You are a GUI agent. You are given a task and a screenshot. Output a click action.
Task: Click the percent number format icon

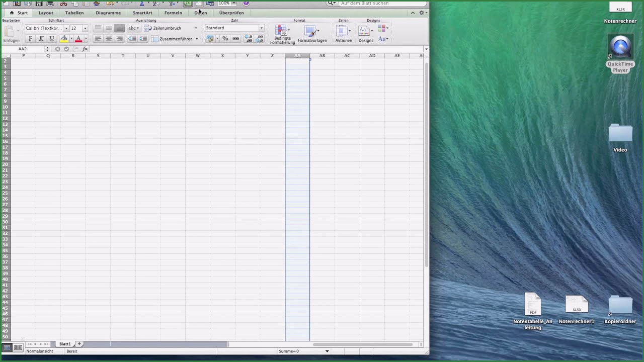pyautogui.click(x=225, y=39)
